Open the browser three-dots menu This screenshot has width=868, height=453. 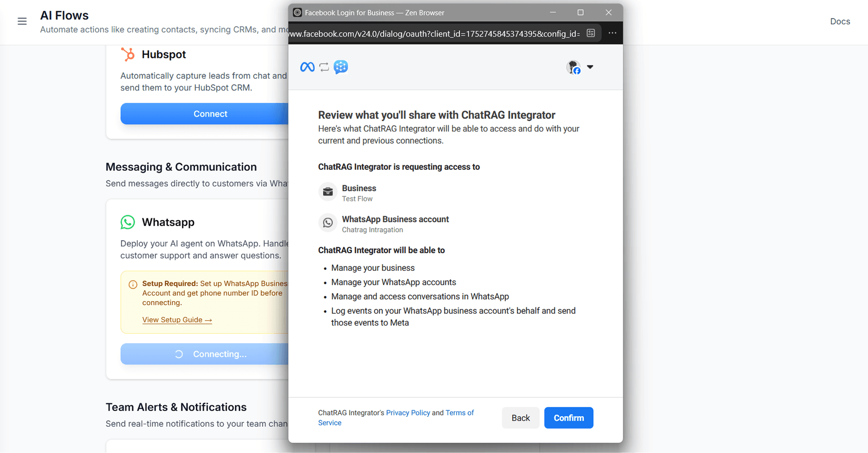[x=612, y=33]
